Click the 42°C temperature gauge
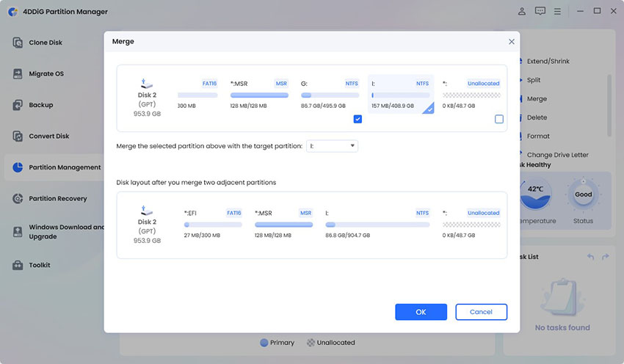This screenshot has height=364, width=624. (x=536, y=194)
